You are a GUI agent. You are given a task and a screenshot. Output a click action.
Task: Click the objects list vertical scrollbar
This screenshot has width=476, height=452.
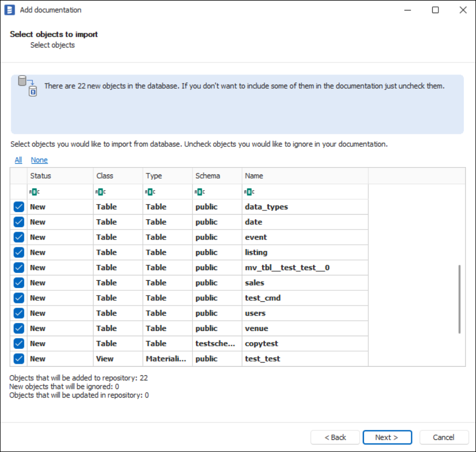459,299
